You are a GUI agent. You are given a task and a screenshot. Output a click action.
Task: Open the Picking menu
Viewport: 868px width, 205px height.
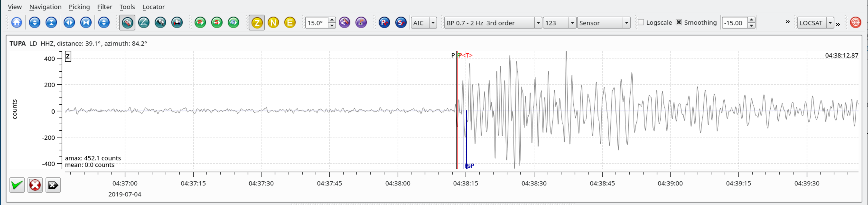[x=79, y=7]
